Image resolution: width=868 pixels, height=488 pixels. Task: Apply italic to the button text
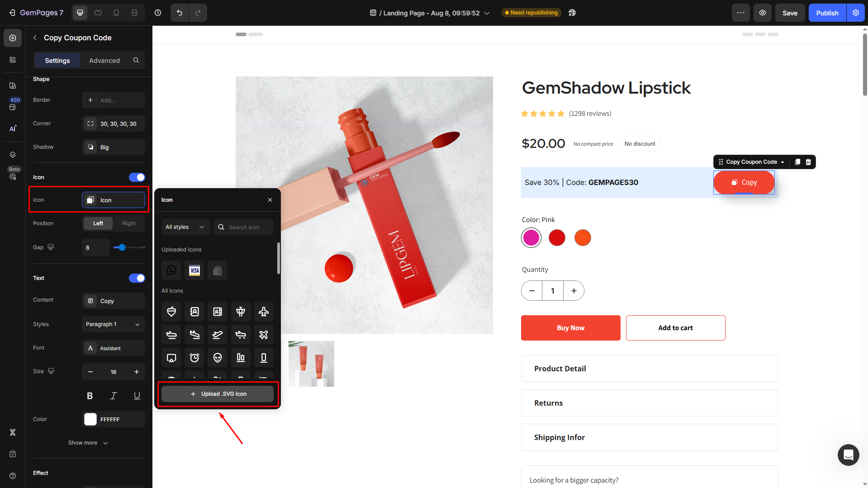tap(114, 396)
